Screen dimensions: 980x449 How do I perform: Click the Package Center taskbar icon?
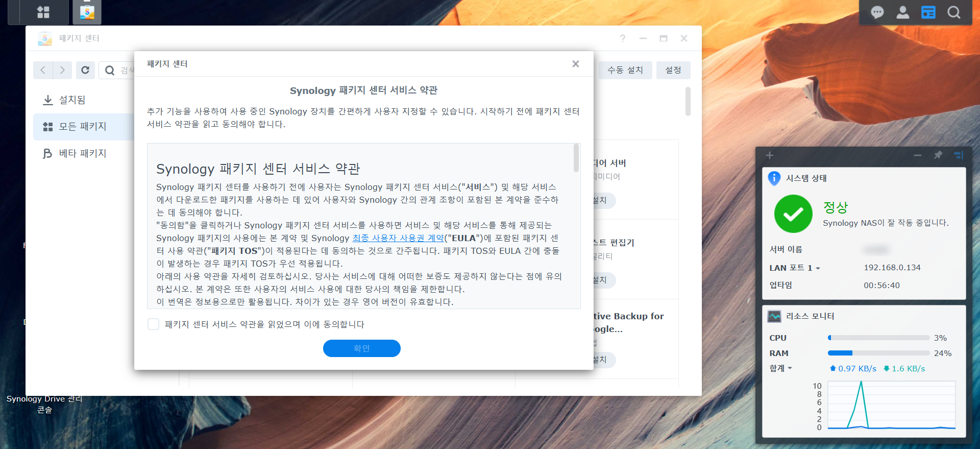click(87, 12)
